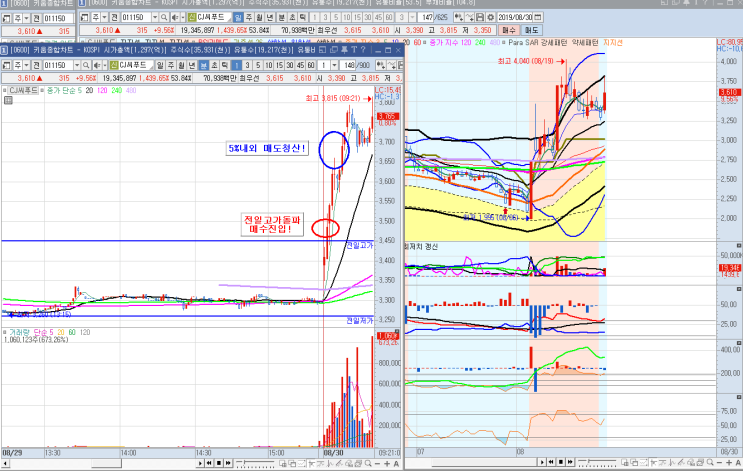This screenshot has width=743, height=471.
Task: Open interval count dropdown in front chart window
Action: click(x=334, y=65)
